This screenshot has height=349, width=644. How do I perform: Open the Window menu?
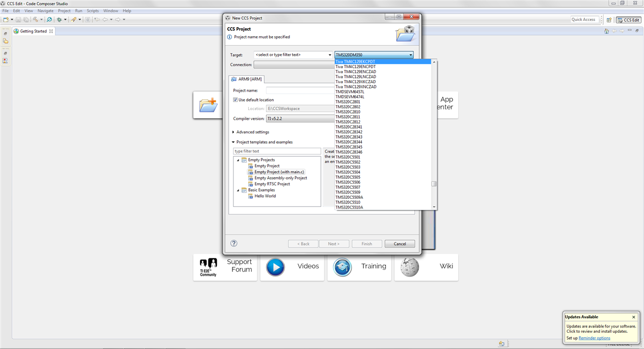pyautogui.click(x=110, y=10)
